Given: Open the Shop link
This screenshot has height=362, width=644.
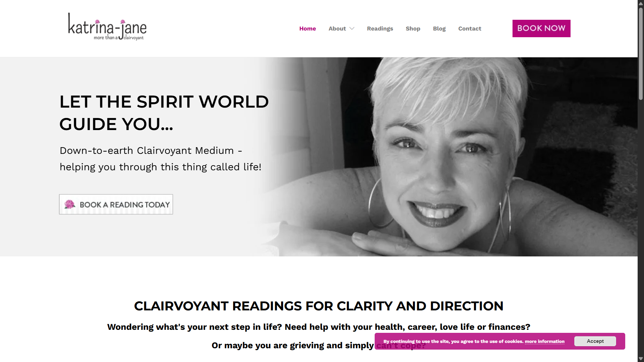Looking at the screenshot, I should click(413, 29).
